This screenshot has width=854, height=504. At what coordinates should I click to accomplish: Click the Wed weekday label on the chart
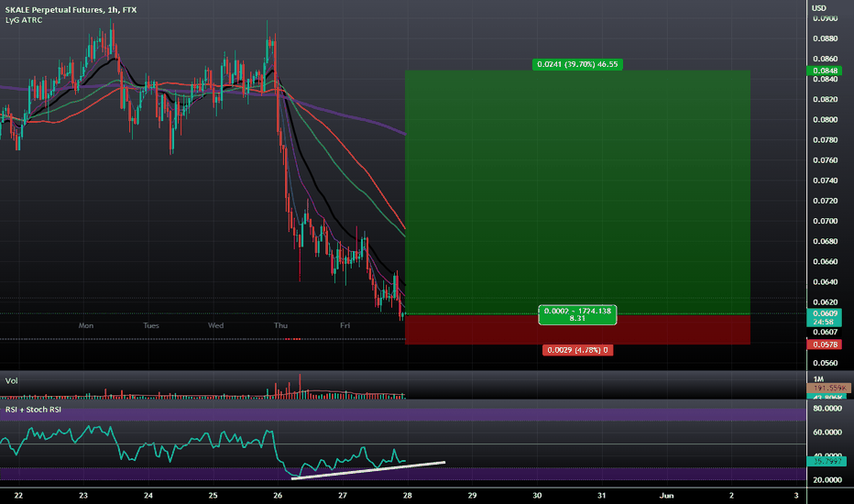pos(215,325)
